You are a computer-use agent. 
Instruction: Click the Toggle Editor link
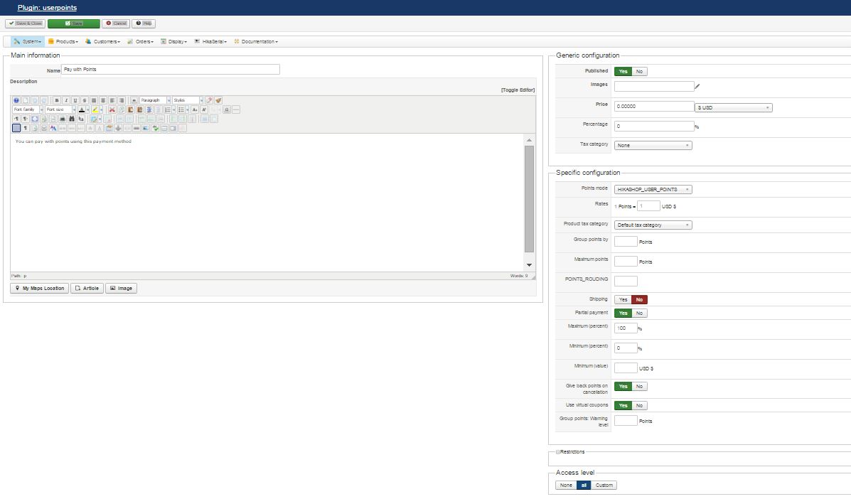[x=518, y=90]
